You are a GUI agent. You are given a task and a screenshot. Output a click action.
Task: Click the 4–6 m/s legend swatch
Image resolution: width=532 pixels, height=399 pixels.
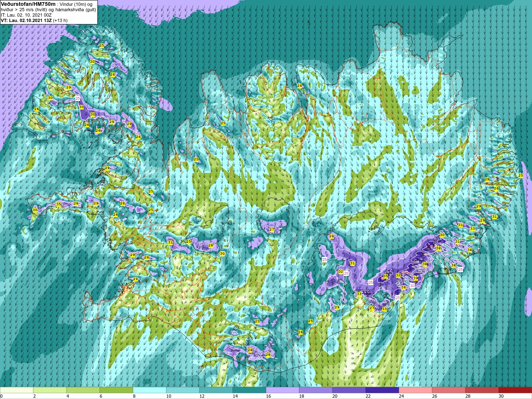[83, 390]
